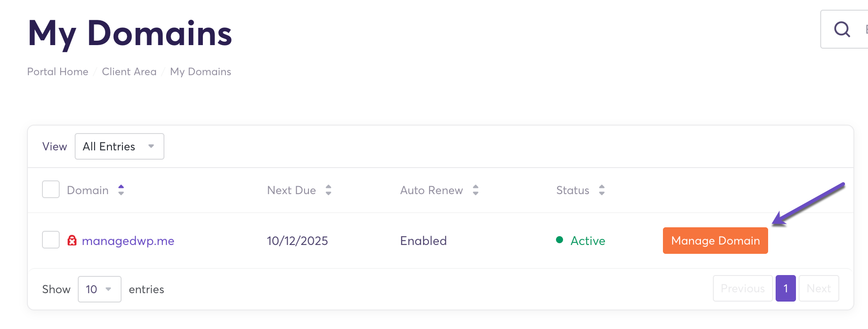Sort by Next Due column arrows
The height and width of the screenshot is (329, 868).
pyautogui.click(x=328, y=190)
